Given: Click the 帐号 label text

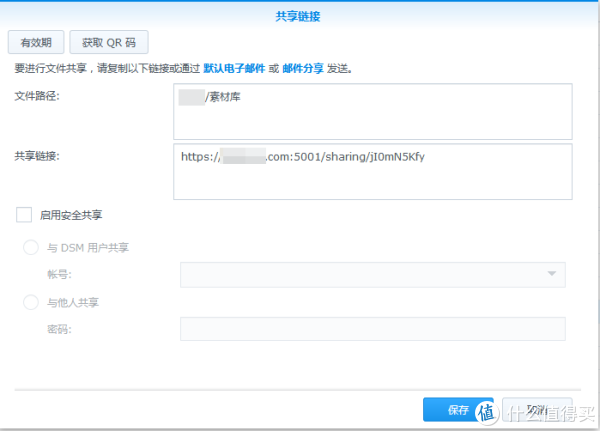Looking at the screenshot, I should [59, 274].
